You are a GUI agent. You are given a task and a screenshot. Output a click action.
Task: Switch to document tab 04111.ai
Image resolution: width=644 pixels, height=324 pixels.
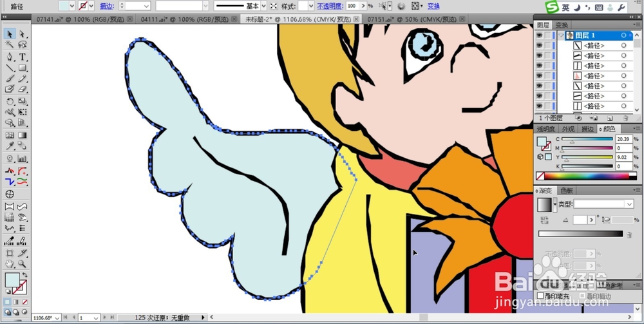coord(185,19)
